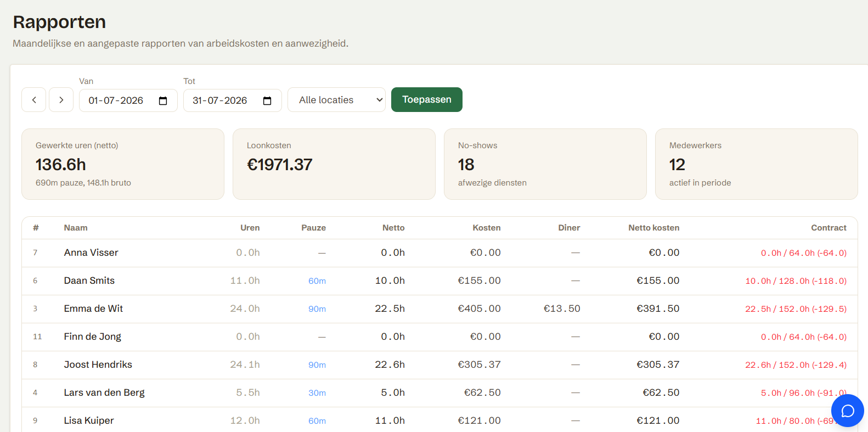Open the Alle locaties dropdown
This screenshot has height=432, width=868.
336,100
